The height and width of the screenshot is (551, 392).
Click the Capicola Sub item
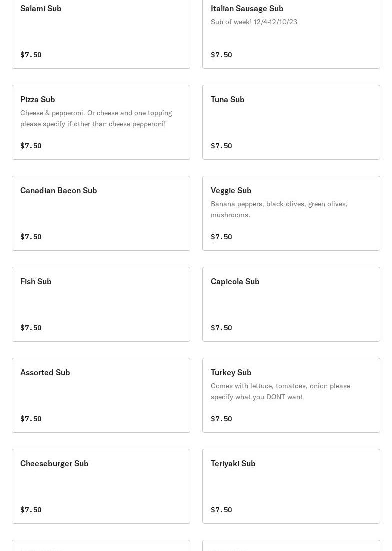pos(291,304)
